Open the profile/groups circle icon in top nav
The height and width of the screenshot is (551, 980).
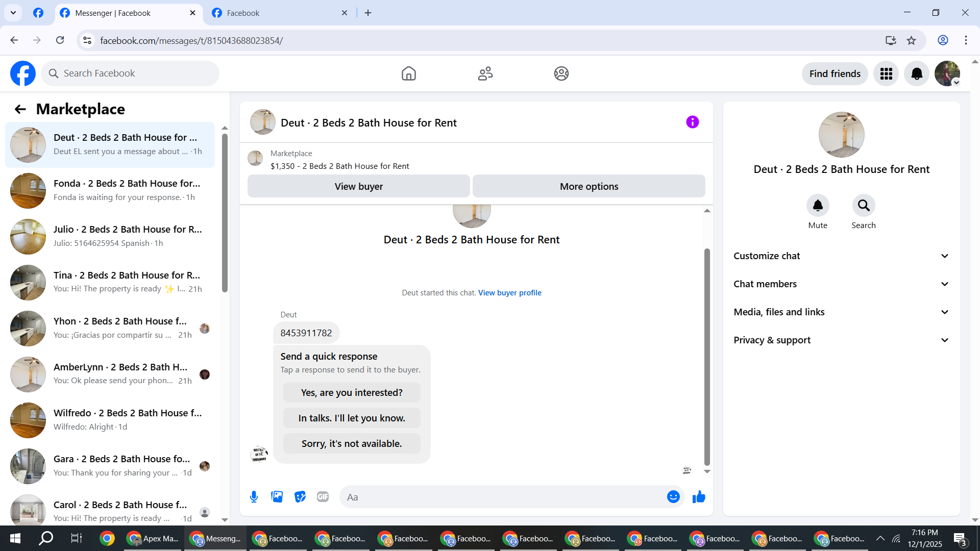tap(561, 73)
